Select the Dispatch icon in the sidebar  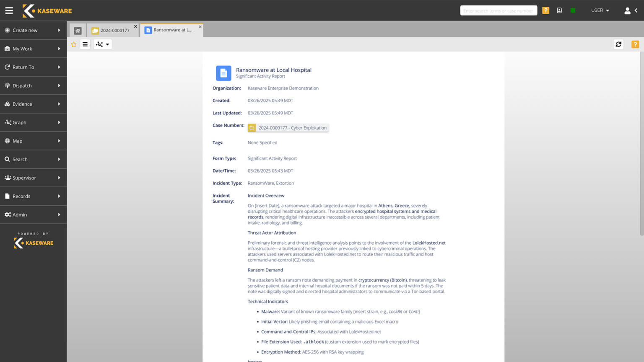coord(7,85)
